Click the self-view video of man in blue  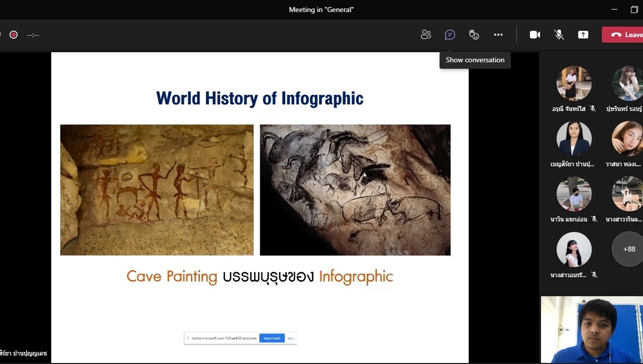coord(592,330)
